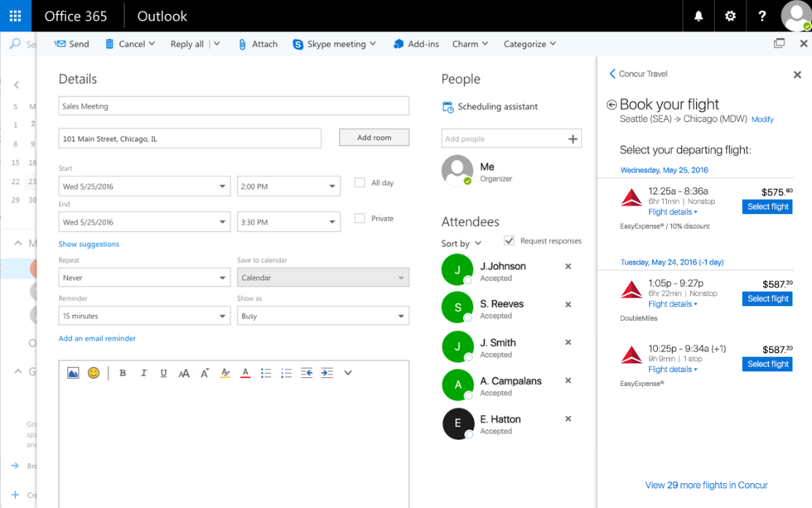Toggle underline formatting

point(164,373)
